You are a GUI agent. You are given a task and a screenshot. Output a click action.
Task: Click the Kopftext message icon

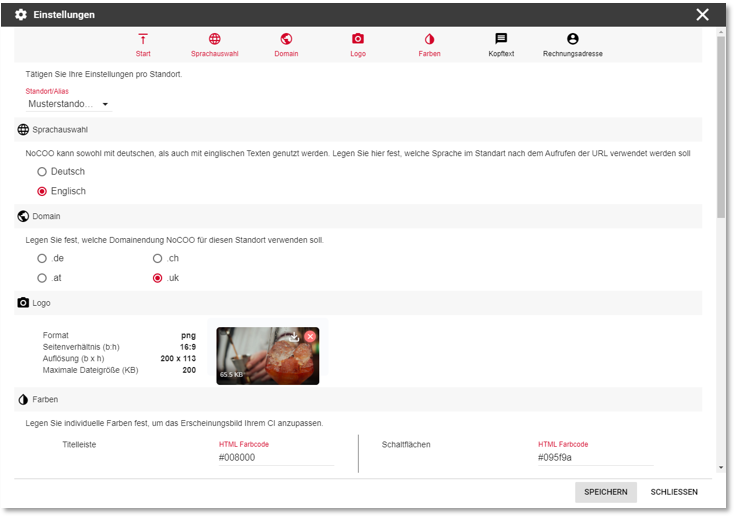[x=501, y=39]
